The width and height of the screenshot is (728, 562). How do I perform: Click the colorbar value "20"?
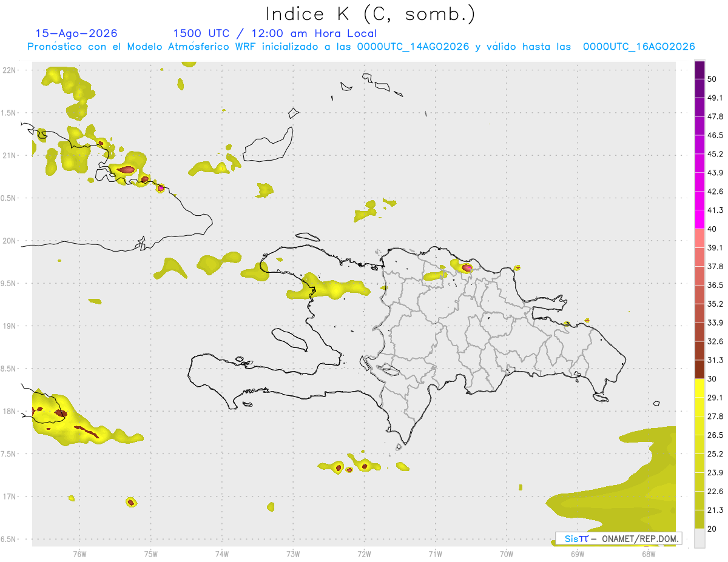712,529
